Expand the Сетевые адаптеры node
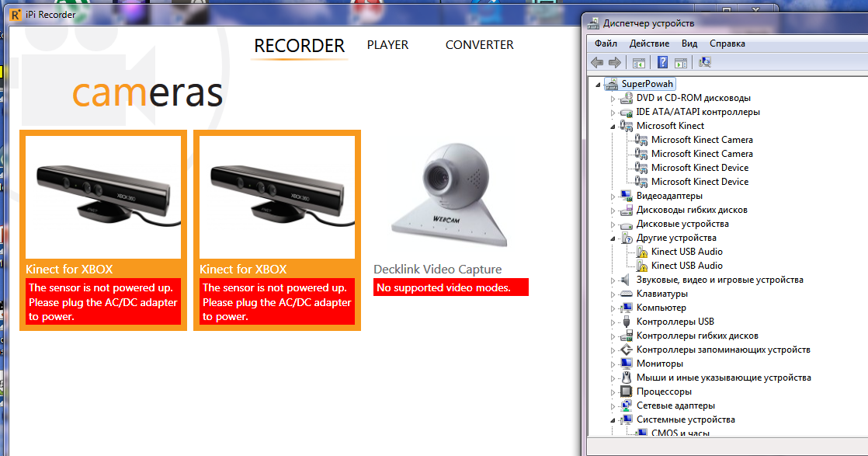This screenshot has height=456, width=868. coord(613,406)
